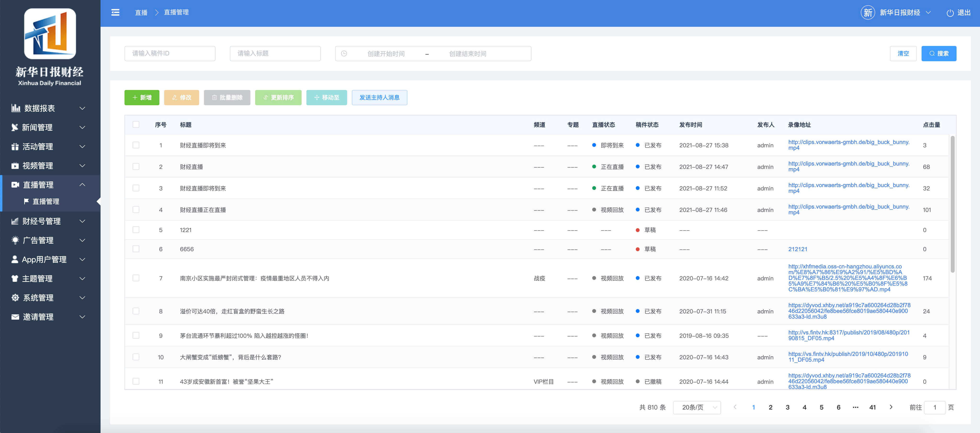Screen dimensions: 980x433
Task: Select the checkbox for row 7
Action: click(x=136, y=278)
